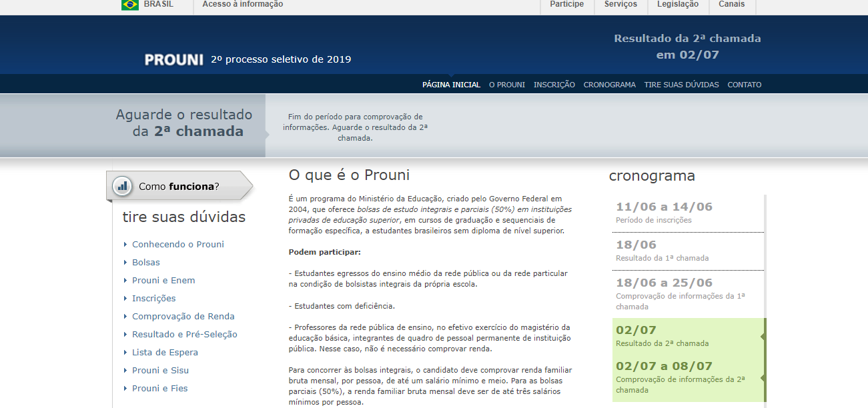Open the INSCRIÇÃO nav tab
868x408 pixels.
pyautogui.click(x=554, y=85)
